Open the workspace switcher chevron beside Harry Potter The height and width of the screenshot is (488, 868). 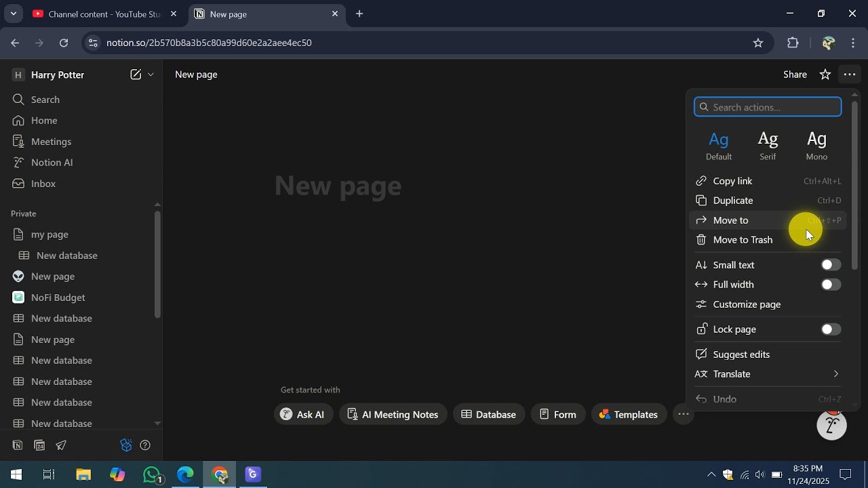(x=151, y=75)
